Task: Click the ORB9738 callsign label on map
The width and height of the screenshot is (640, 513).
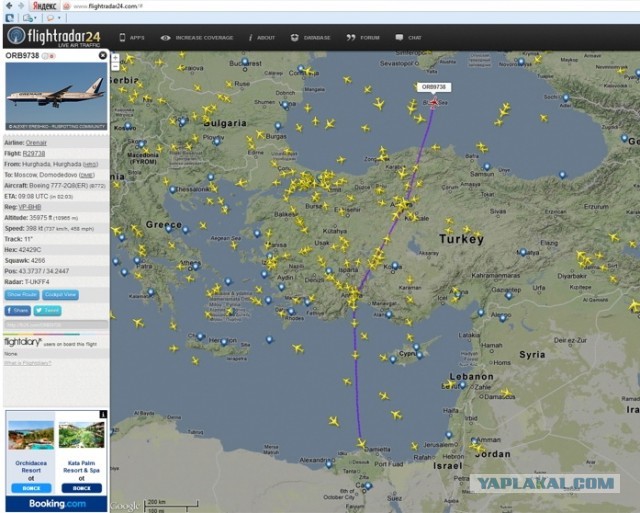Action: (x=433, y=87)
